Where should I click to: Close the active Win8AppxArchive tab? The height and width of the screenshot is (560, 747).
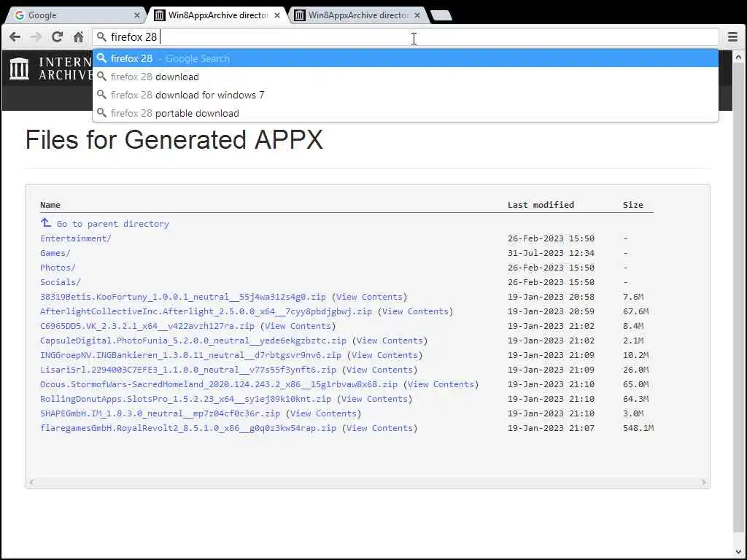277,15
